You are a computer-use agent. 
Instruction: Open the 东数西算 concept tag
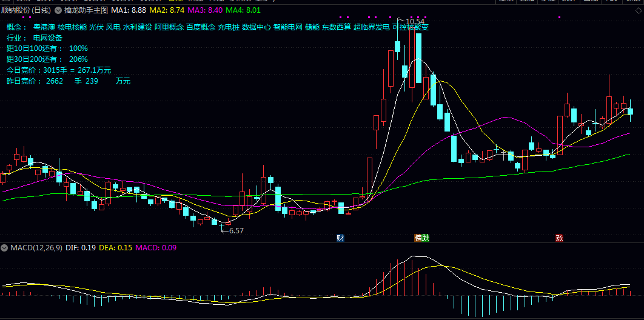[337, 27]
